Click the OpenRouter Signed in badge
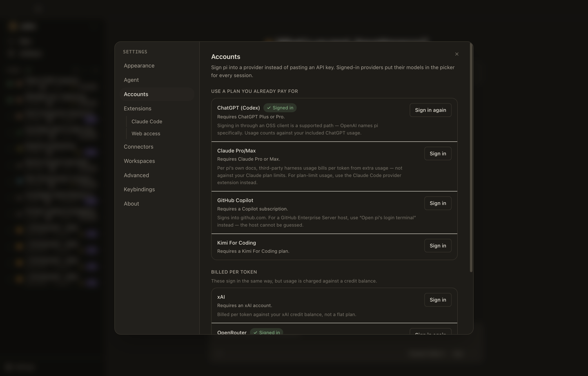588x376 pixels. (266, 332)
